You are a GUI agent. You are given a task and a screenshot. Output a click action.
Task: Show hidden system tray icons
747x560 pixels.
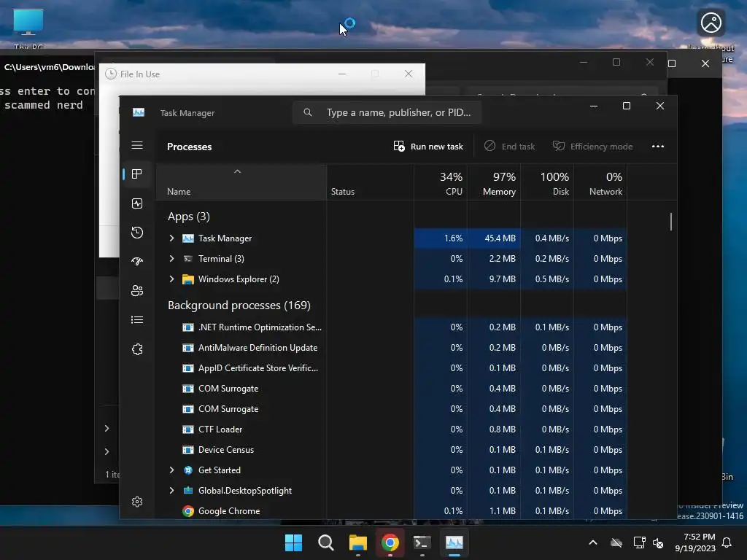pos(593,542)
